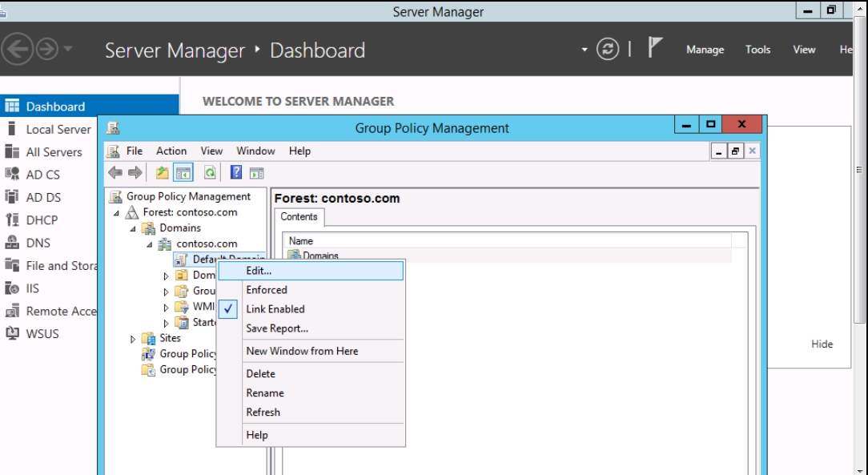Open the notifications flag in Server Manager
This screenshot has height=475, width=868.
(x=655, y=47)
